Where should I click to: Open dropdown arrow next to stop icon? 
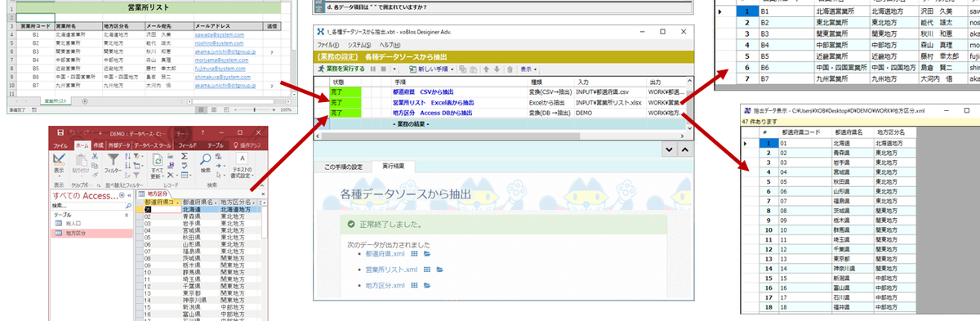pyautogui.click(x=394, y=69)
